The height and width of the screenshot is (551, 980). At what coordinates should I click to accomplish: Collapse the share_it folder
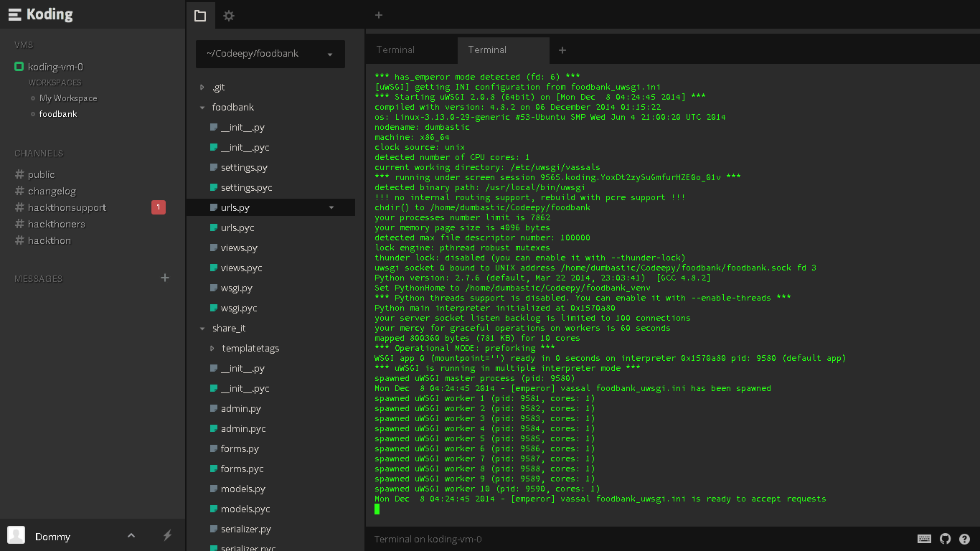[x=202, y=328]
